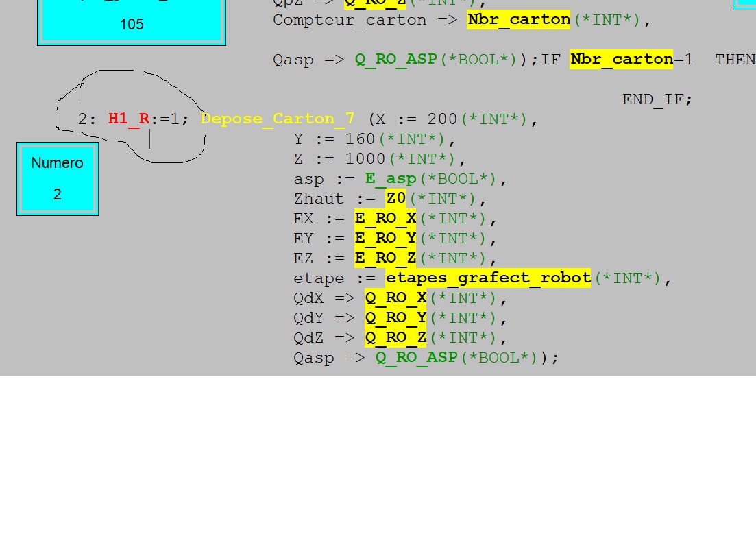756x558 pixels.
Task: Click the green E_asp variable
Action: [390, 179]
